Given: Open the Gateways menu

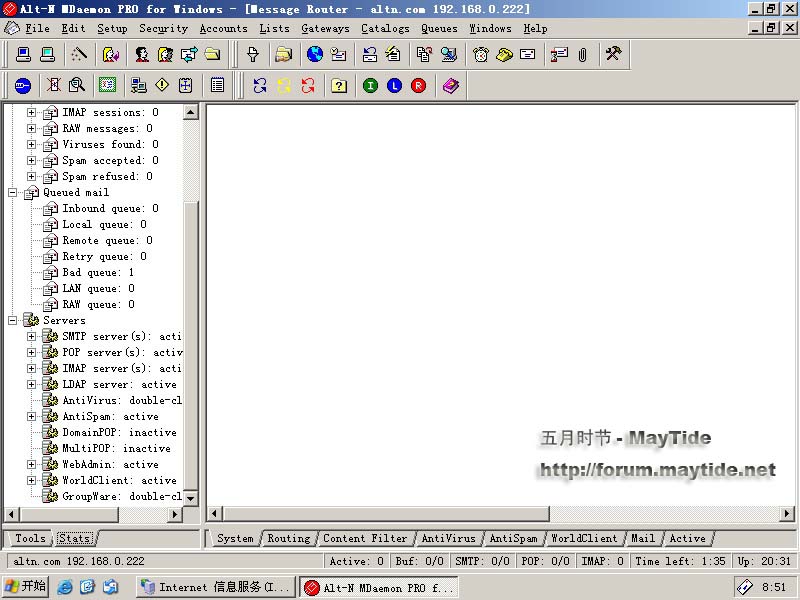Looking at the screenshot, I should [x=325, y=29].
